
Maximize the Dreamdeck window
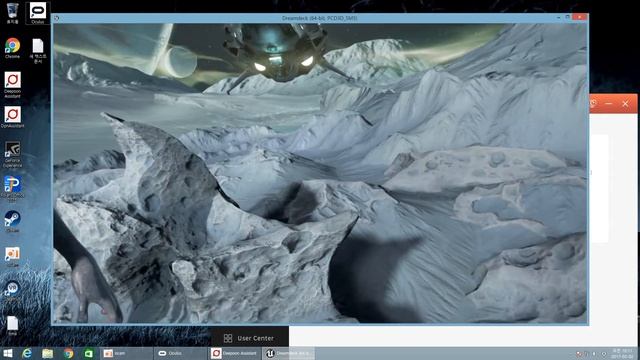point(567,18)
